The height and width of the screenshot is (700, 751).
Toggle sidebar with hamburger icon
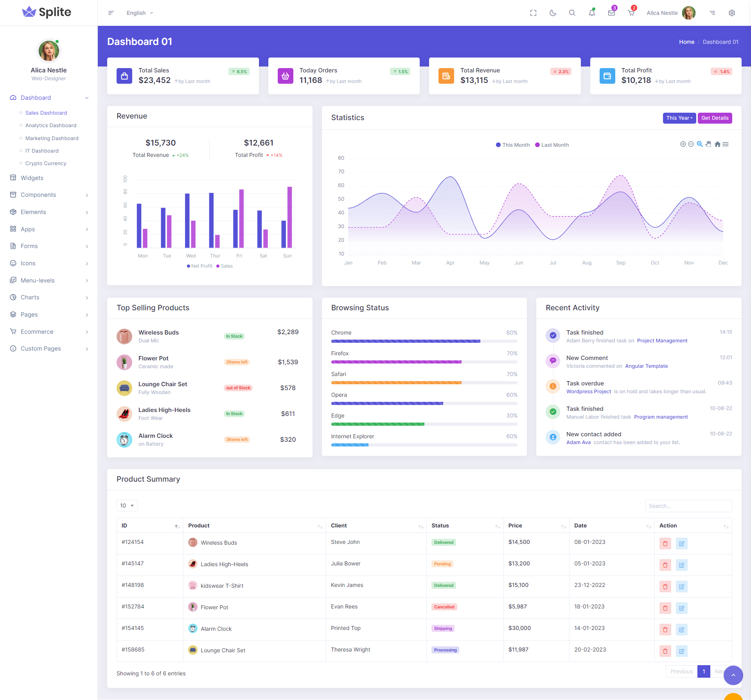tap(111, 13)
